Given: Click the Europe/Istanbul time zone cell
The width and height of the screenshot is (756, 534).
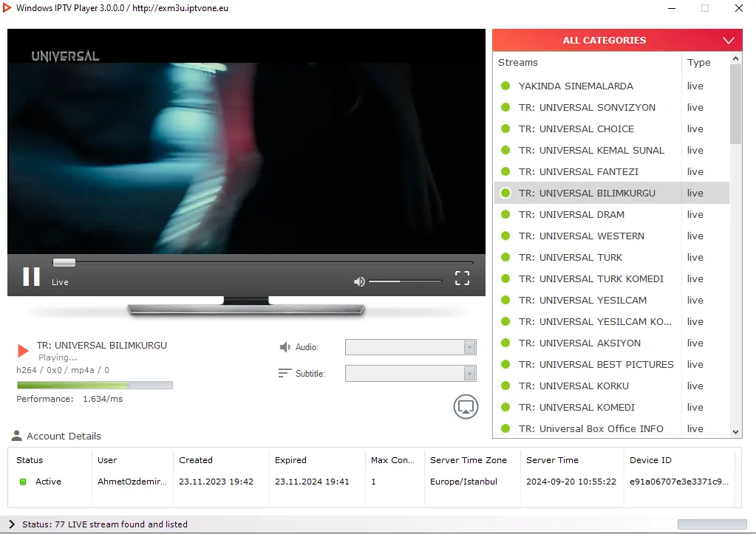Looking at the screenshot, I should coord(463,482).
